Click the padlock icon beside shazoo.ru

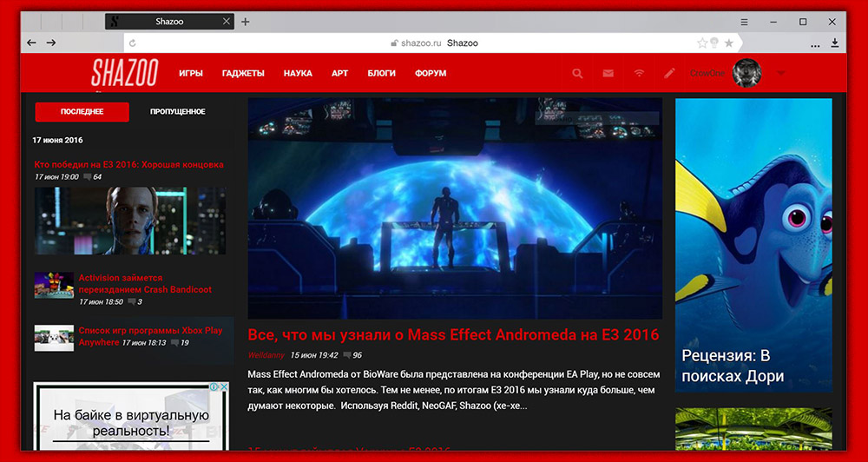point(394,43)
